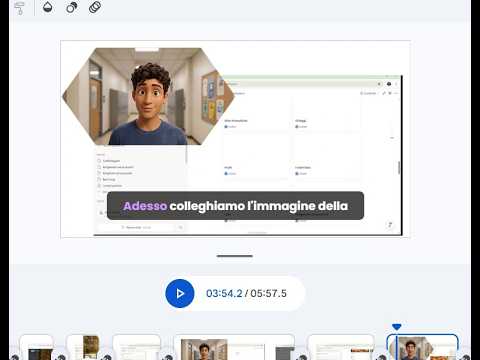Image resolution: width=480 pixels, height=360 pixels.
Task: Click the blue playhead marker on the timeline
Action: [x=396, y=327]
